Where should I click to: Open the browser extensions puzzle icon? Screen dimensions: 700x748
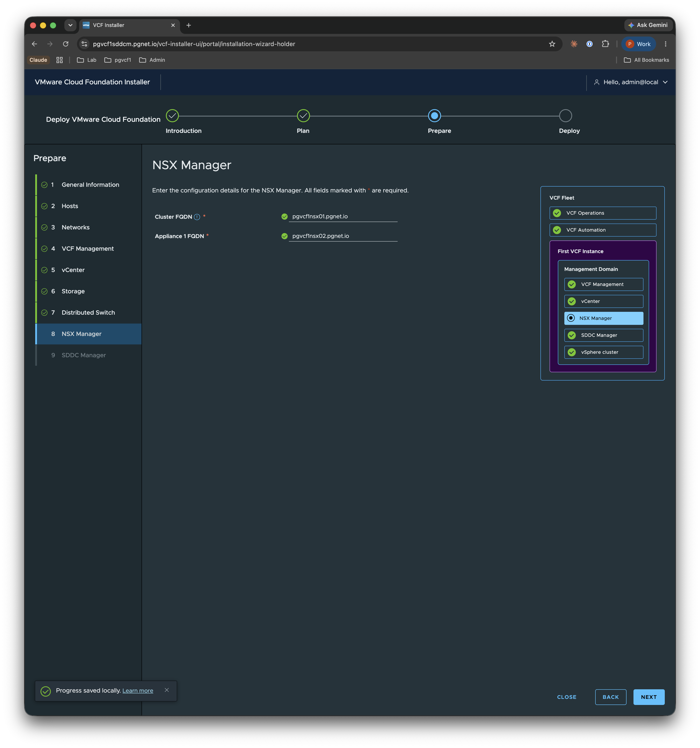(x=605, y=44)
